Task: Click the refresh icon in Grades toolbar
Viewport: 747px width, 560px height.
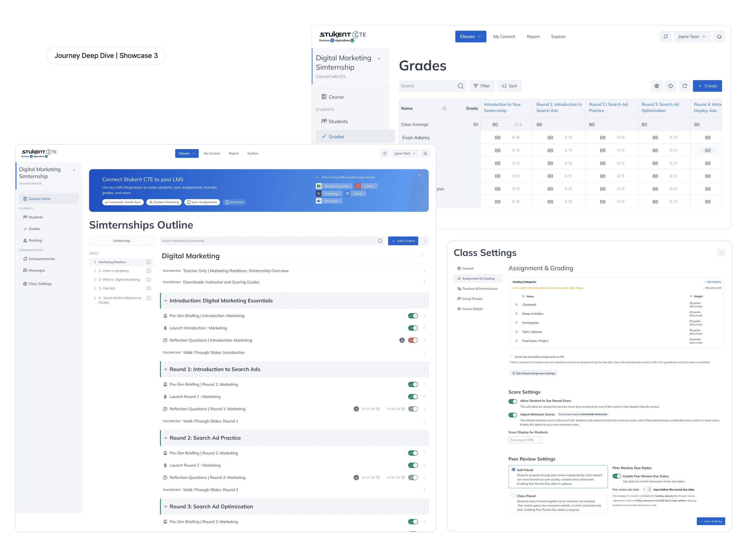Action: coord(684,86)
